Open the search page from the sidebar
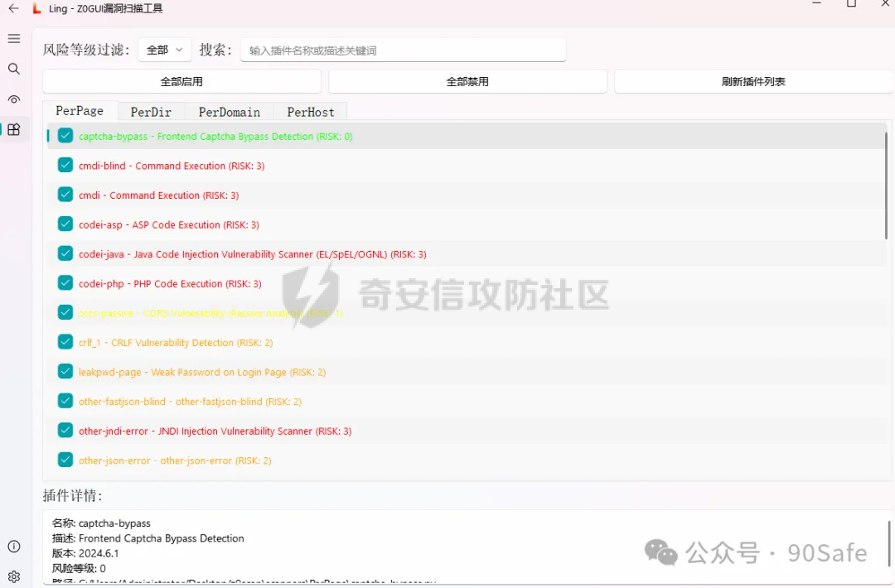 (14, 69)
